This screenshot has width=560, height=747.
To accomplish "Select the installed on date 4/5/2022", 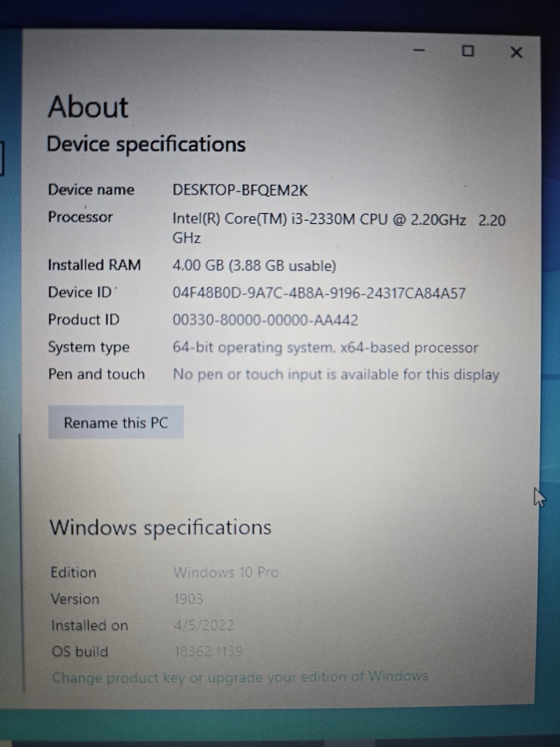I will click(x=204, y=625).
